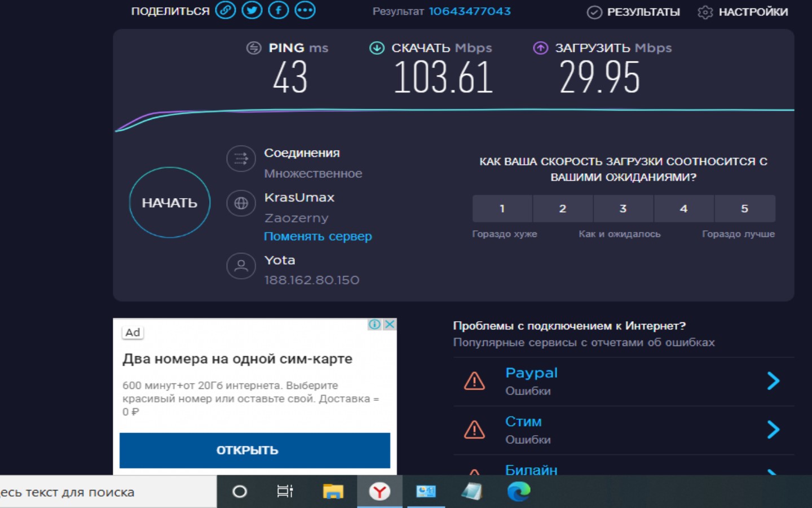Open НАСТРОЙКИ settings
Screen dimensions: 812x508
click(x=753, y=12)
